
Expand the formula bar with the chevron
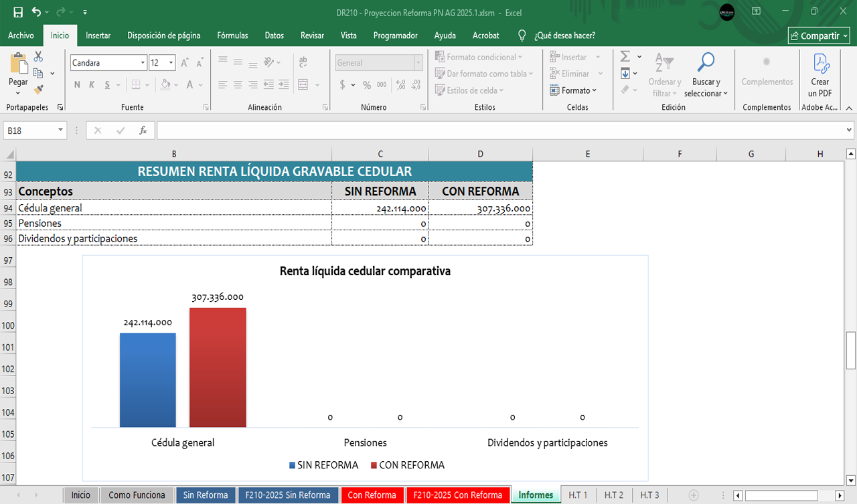pos(850,130)
